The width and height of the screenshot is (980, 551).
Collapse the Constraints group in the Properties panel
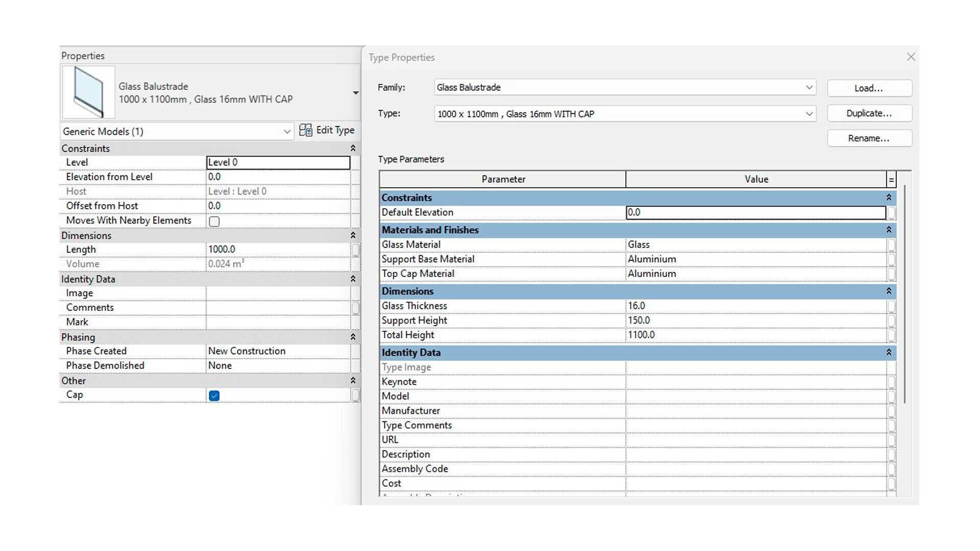(353, 148)
